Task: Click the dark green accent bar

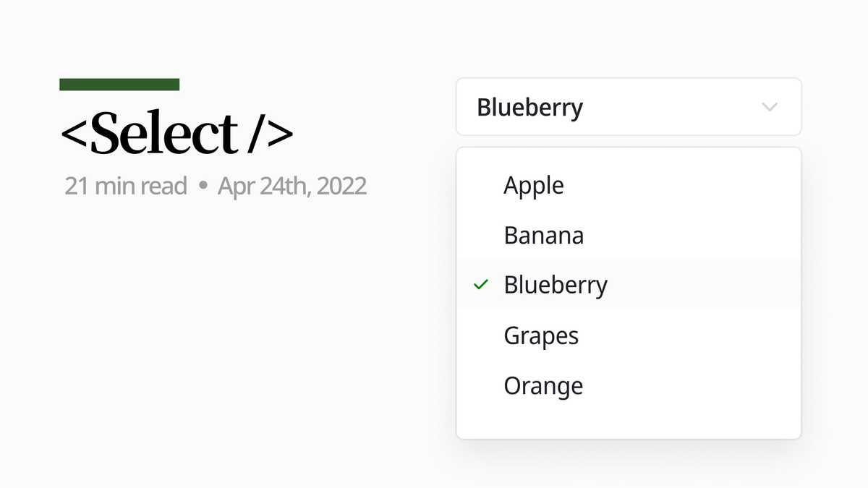Action: (119, 85)
